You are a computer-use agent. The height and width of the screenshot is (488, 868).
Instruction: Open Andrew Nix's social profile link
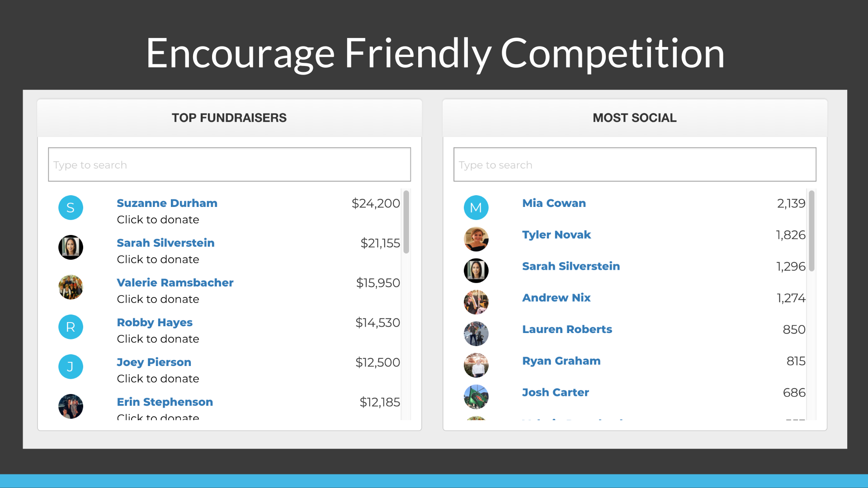[x=556, y=298]
